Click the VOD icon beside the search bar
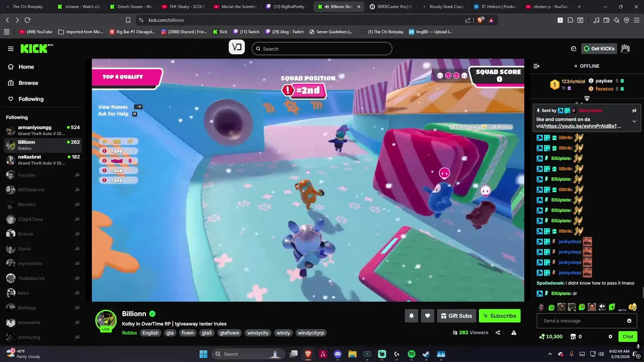This screenshot has width=644, height=362. pos(237,48)
